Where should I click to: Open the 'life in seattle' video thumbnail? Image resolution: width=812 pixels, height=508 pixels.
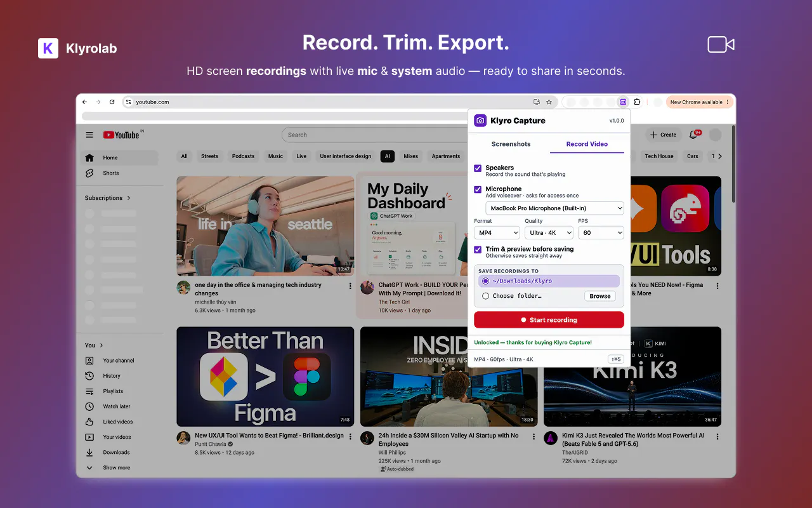click(x=265, y=225)
